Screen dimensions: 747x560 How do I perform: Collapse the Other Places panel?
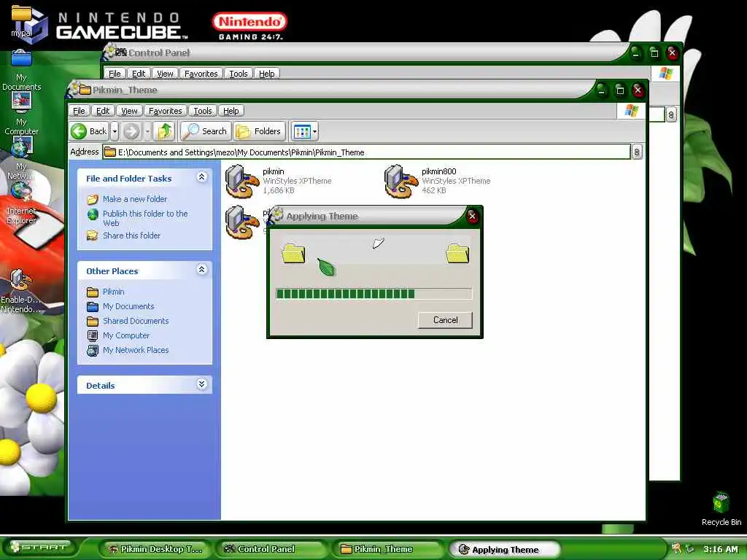201,270
